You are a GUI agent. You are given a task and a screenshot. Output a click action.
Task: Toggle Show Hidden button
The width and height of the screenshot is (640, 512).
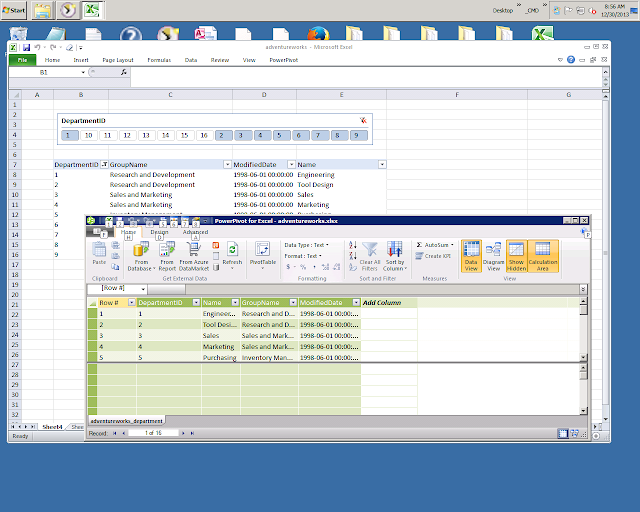point(516,256)
